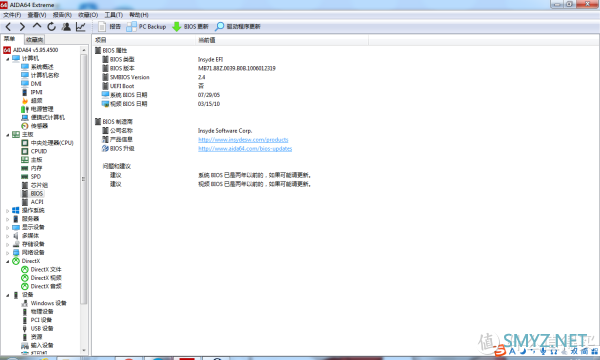Open the aida64.com bios-updates link
The width and height of the screenshot is (600, 360).
point(245,148)
